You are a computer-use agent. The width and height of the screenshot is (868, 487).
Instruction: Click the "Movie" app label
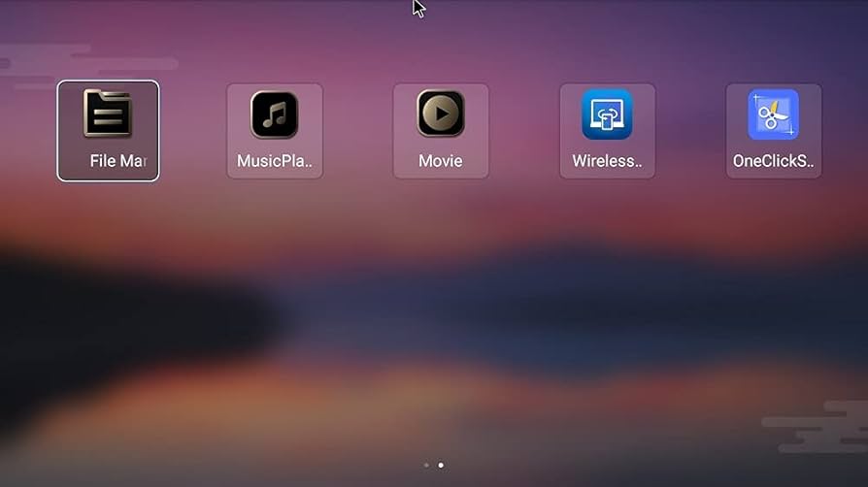point(441,161)
